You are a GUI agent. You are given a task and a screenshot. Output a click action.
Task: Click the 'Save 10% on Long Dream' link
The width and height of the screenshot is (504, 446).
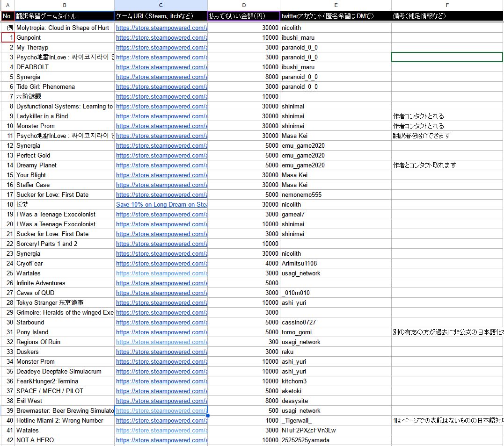point(161,204)
